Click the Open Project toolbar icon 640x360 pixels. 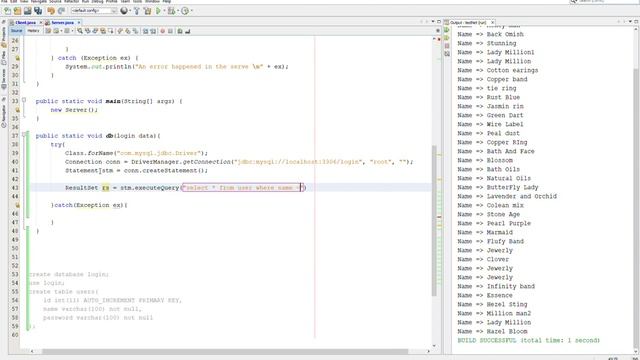[28, 11]
